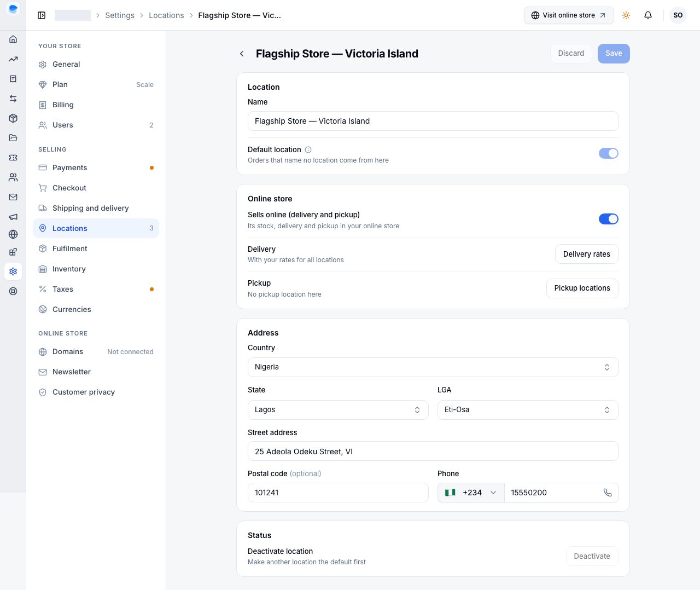Screen dimensions: 700x590
Task: Click the two-way arrows icon in the rail
Action: [13, 99]
